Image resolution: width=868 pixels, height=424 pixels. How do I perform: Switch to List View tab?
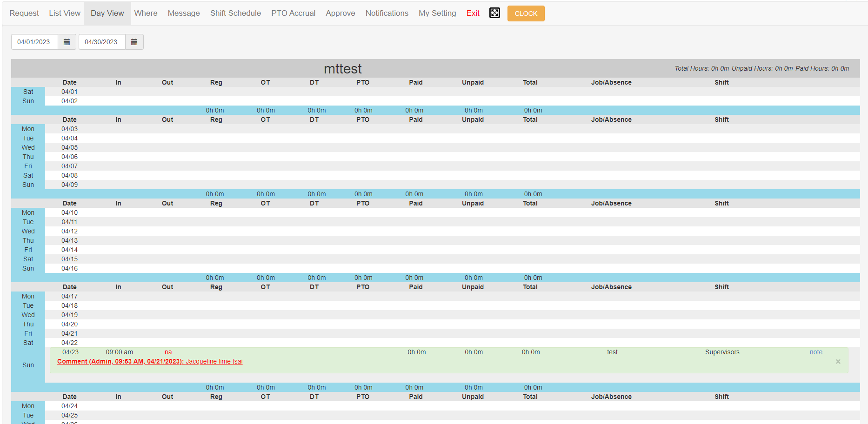(x=65, y=13)
